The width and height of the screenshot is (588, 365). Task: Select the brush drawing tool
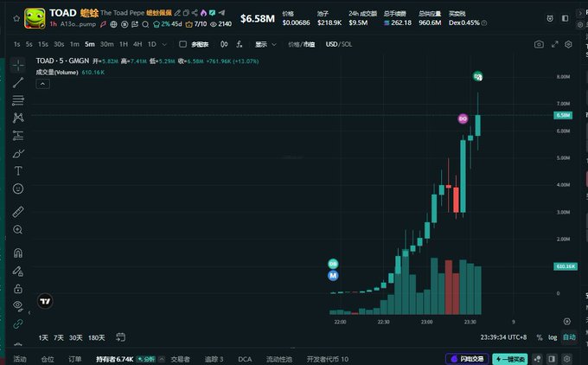tap(18, 153)
